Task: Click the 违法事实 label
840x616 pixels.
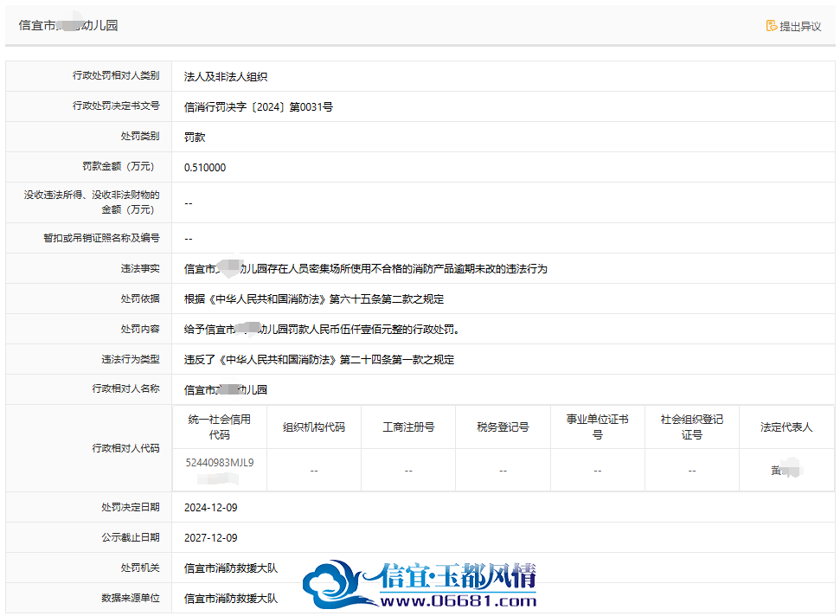Action: point(140,268)
